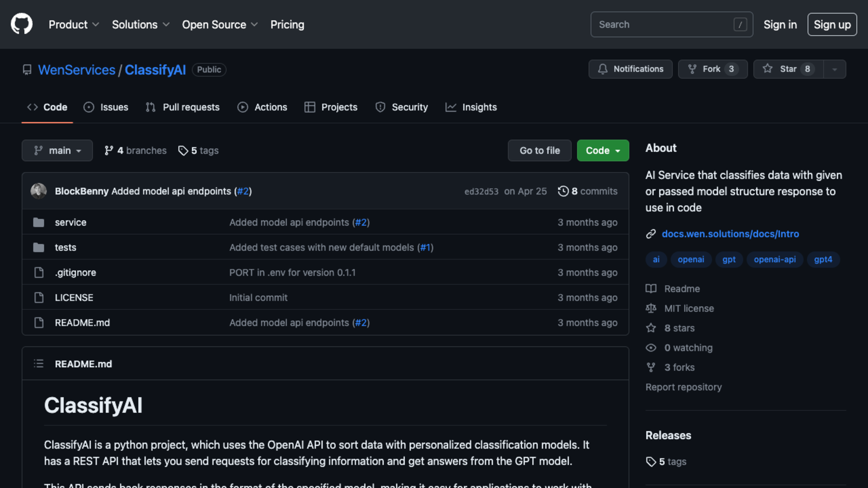Click the Search input field
Image resolution: width=868 pixels, height=488 pixels.
[x=672, y=24]
